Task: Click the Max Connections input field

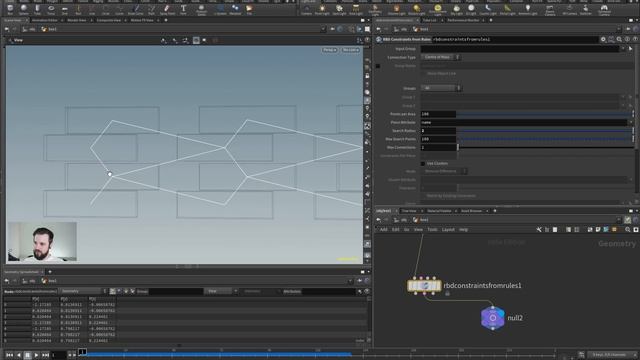Action: [x=438, y=147]
